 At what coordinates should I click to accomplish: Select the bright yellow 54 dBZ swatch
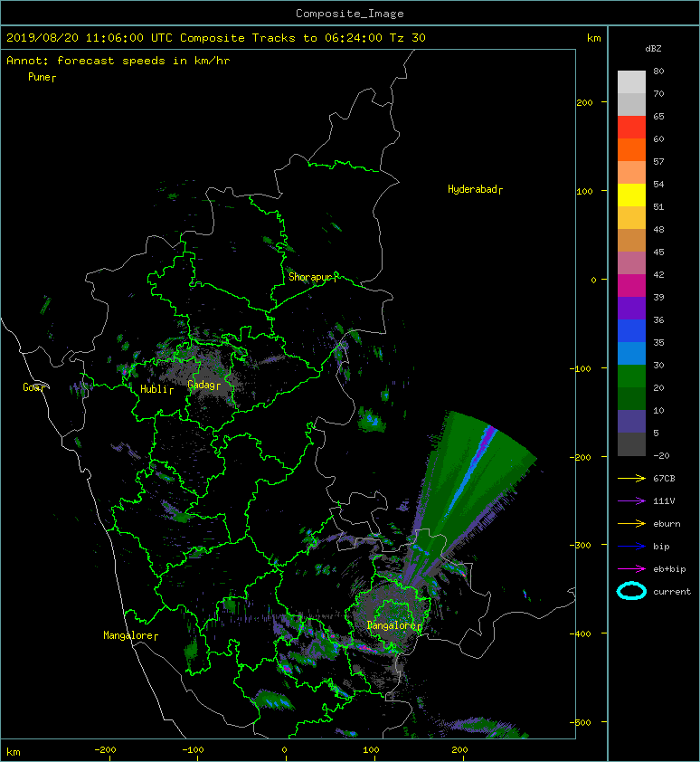(x=631, y=195)
